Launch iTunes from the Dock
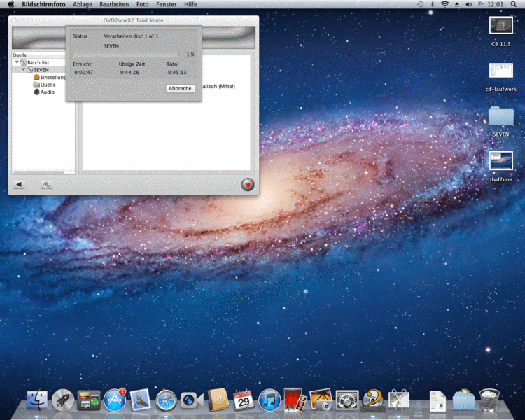This screenshot has width=525, height=420. point(269,400)
